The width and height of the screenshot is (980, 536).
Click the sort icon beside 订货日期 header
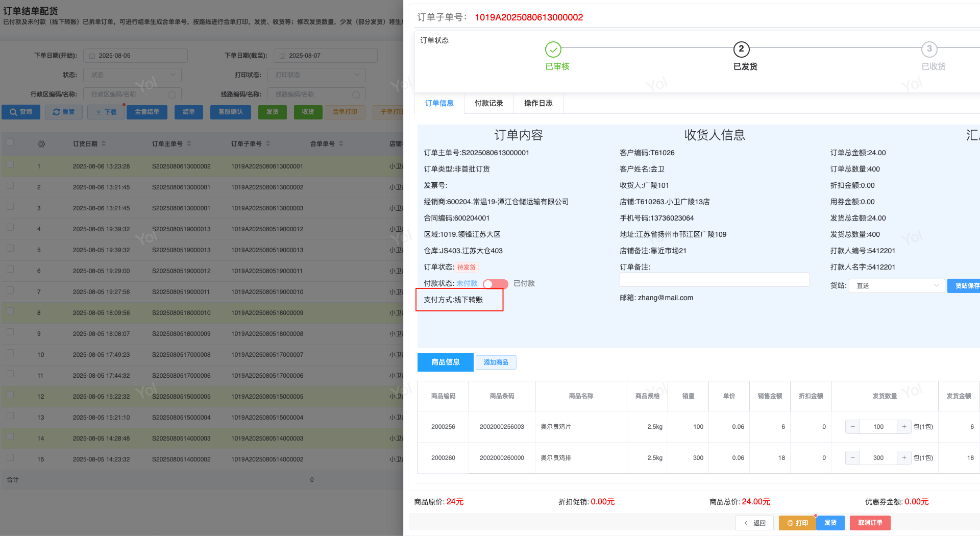point(104,144)
